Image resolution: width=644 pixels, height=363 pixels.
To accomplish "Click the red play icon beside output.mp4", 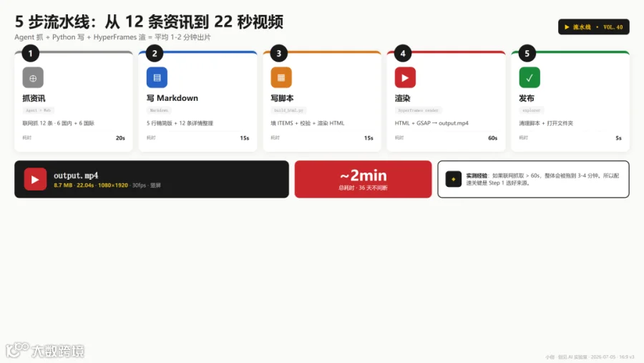I will 35,179.
